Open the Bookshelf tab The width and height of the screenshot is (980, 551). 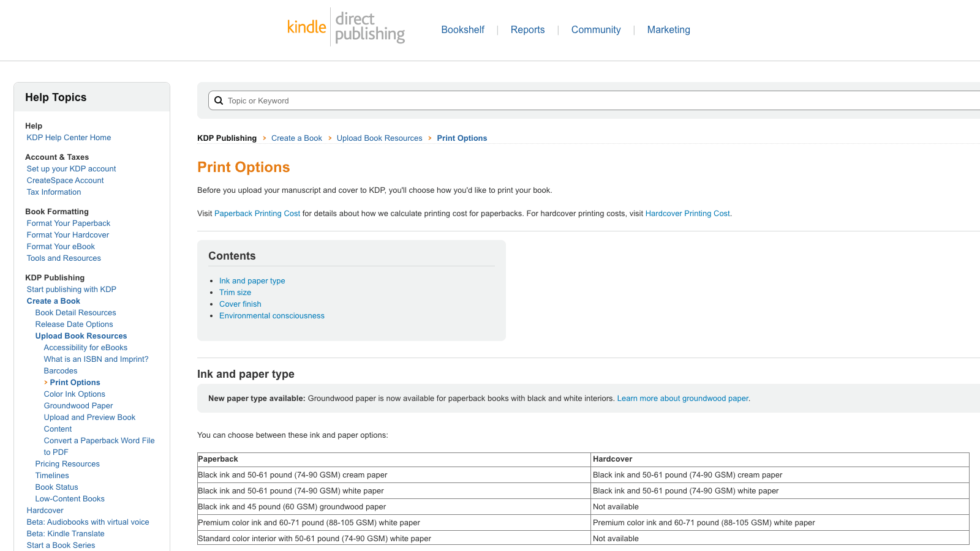point(462,29)
